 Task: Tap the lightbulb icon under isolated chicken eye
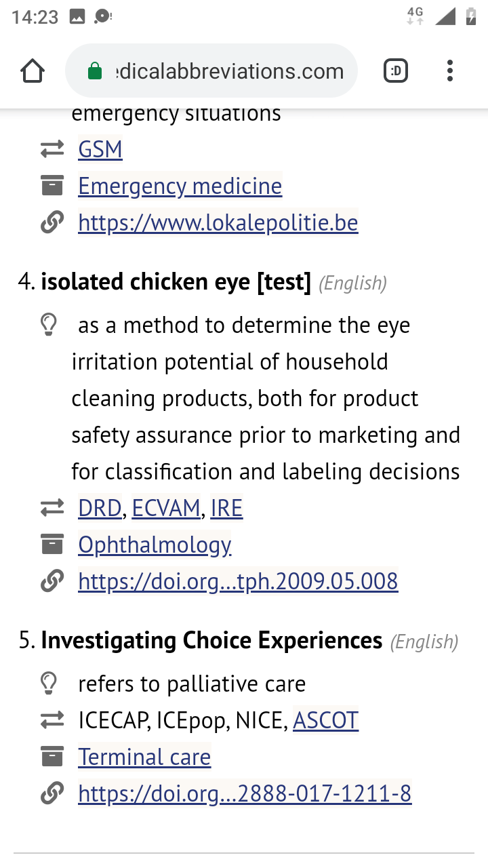tap(49, 325)
